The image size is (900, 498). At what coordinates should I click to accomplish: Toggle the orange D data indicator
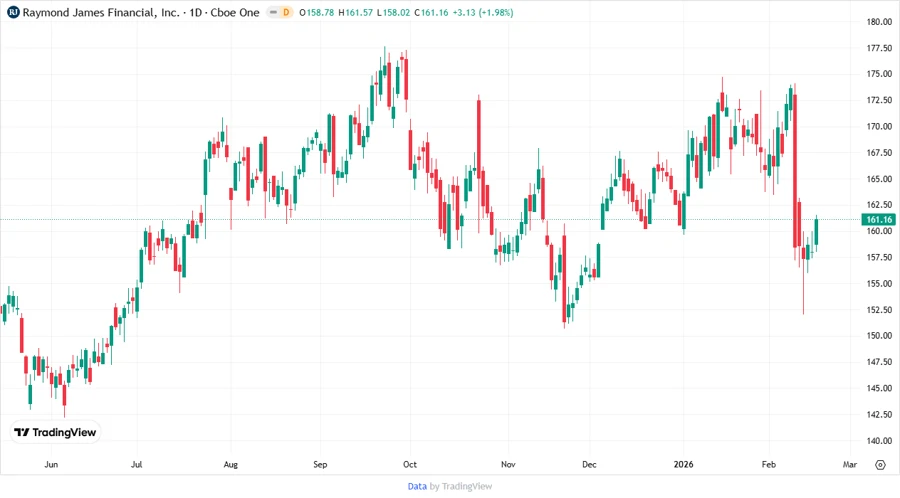tap(286, 12)
